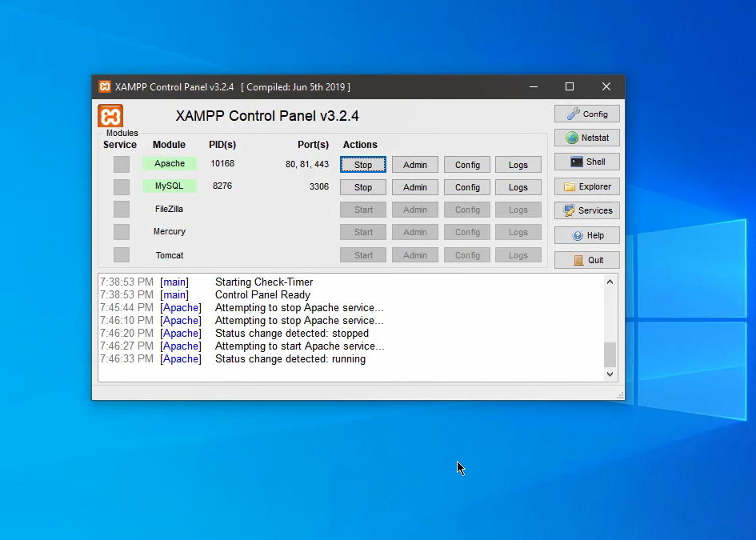Image resolution: width=756 pixels, height=540 pixels.
Task: Click the Mercury module label
Action: pos(170,231)
